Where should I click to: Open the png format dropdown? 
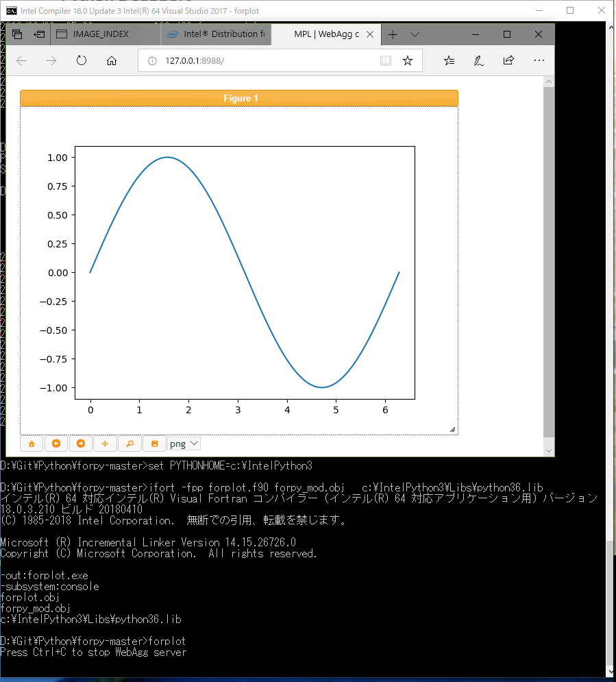(x=183, y=443)
